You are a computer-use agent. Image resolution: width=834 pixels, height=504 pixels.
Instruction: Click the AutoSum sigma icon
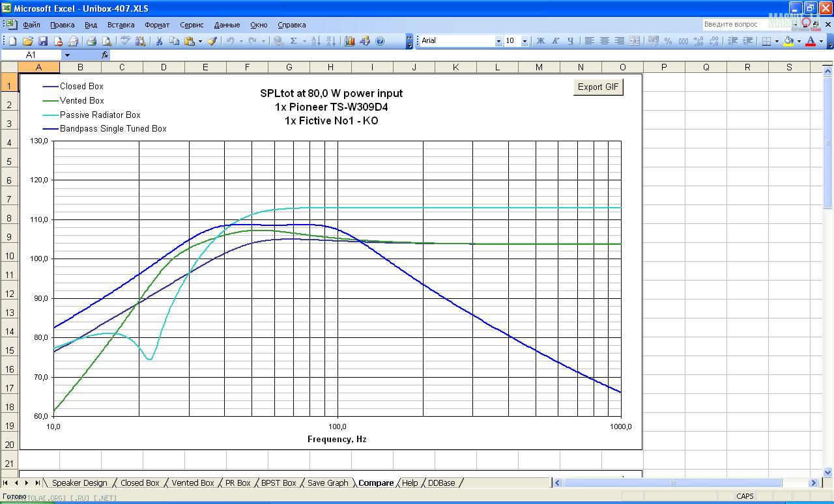tap(294, 41)
